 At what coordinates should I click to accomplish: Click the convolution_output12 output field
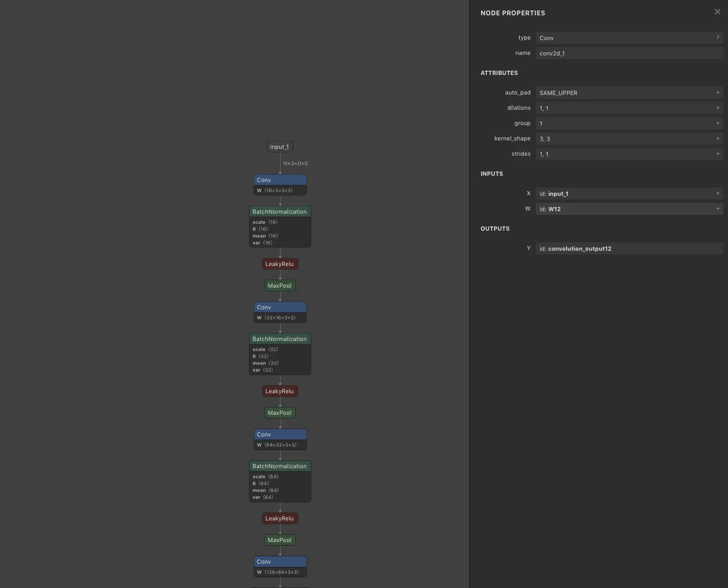pyautogui.click(x=629, y=248)
